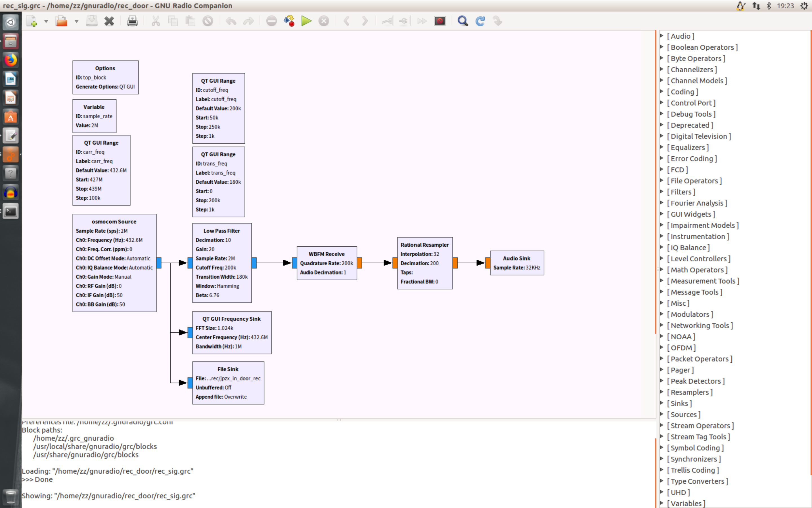This screenshot has height=508, width=812.
Task: Open the system settings gear menu
Action: [x=804, y=6]
